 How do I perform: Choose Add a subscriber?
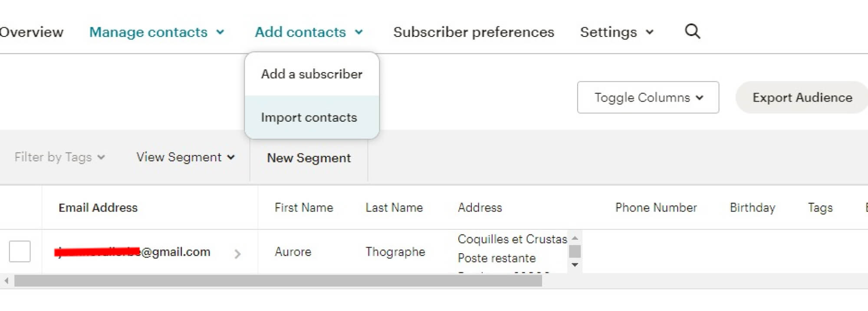point(311,74)
